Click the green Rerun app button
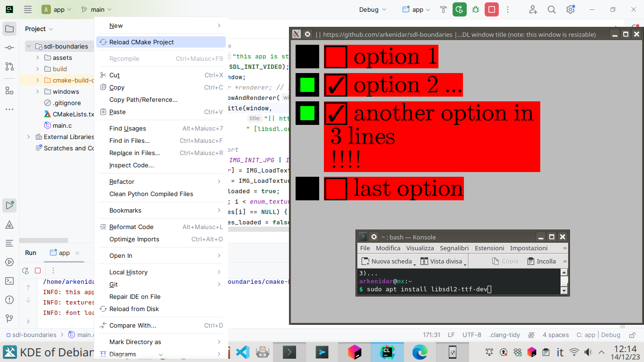This screenshot has height=362, width=644. (x=459, y=9)
